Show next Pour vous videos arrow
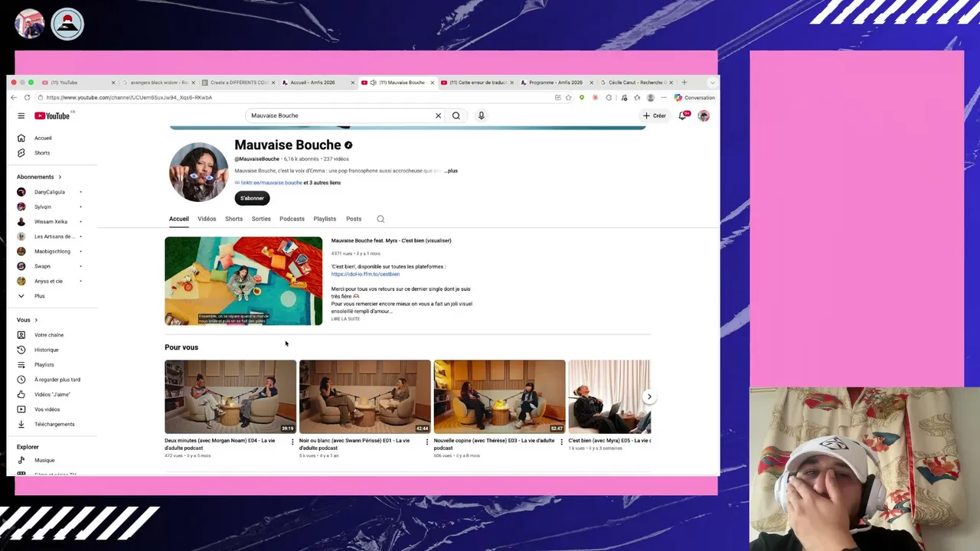The image size is (980, 551). (x=648, y=396)
